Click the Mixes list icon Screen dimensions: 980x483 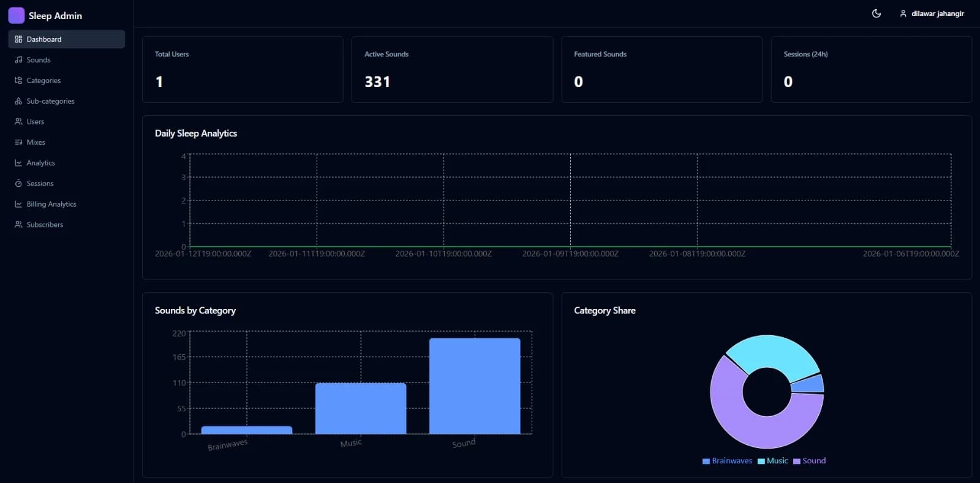pos(18,142)
